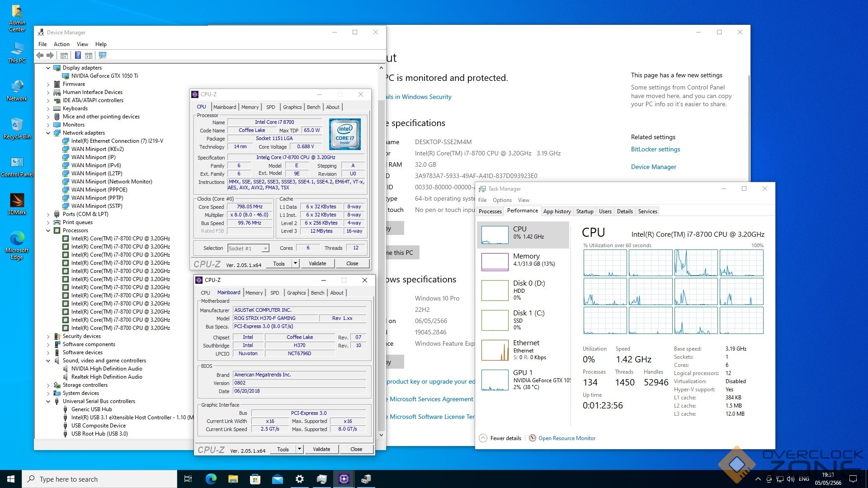
Task: Open Action menu in Device Manager
Action: [61, 44]
